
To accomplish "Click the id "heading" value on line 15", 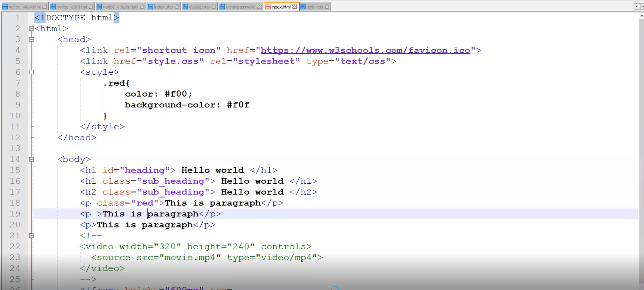I will [145, 170].
